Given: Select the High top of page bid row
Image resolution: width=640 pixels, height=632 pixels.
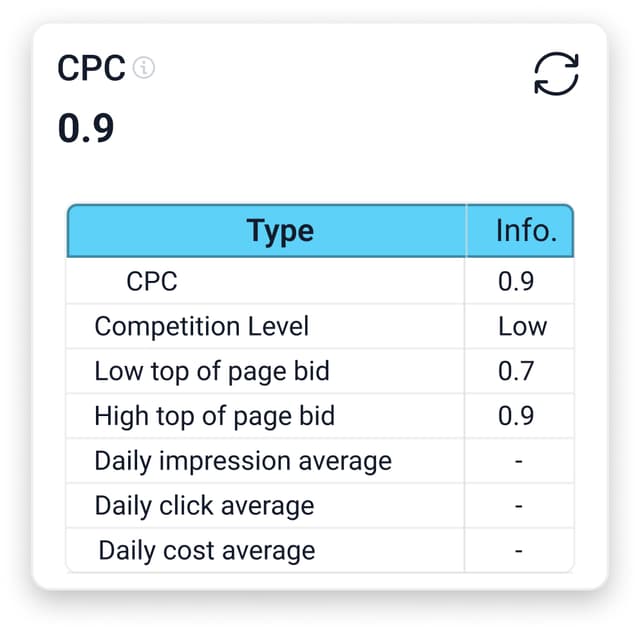Looking at the screenshot, I should coord(215,416).
